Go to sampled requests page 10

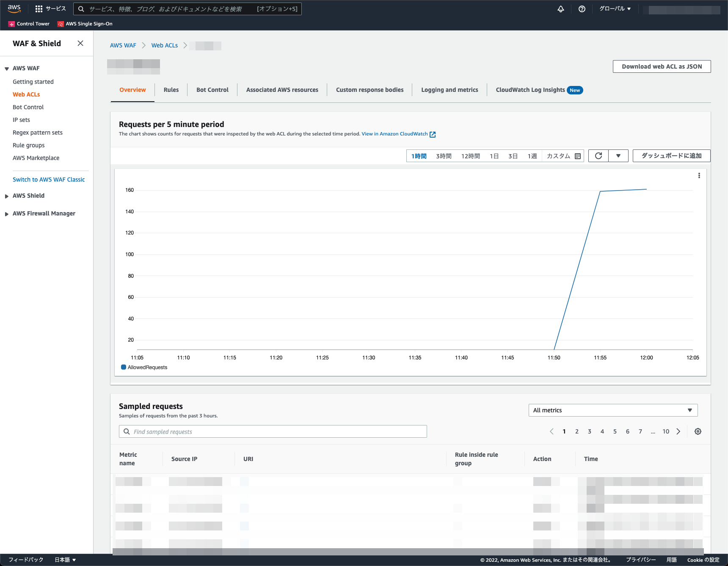(666, 431)
